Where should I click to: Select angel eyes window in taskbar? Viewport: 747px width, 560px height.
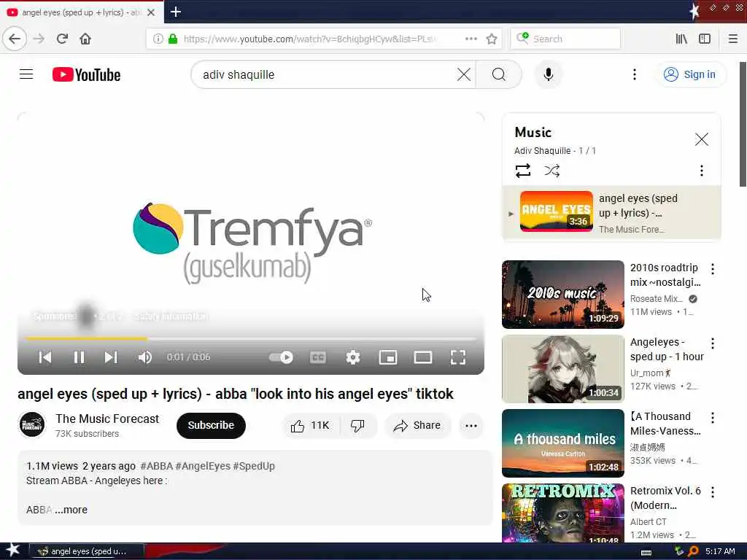point(86,551)
